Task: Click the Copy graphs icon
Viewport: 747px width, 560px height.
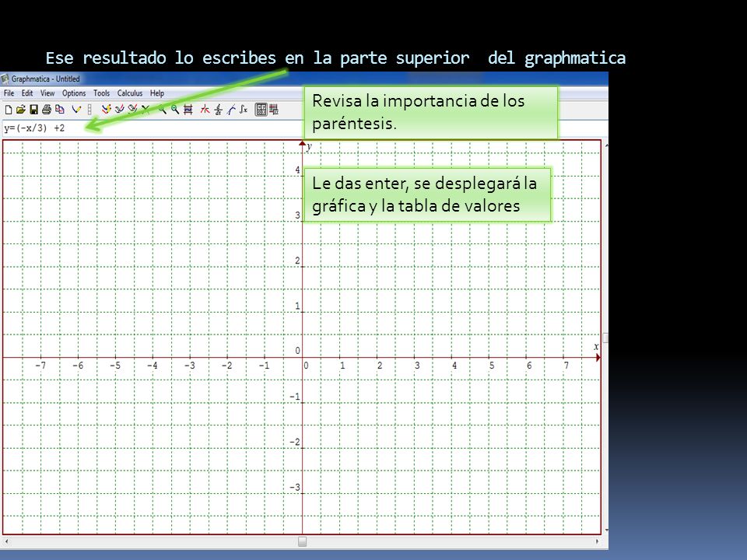Action: coord(60,110)
